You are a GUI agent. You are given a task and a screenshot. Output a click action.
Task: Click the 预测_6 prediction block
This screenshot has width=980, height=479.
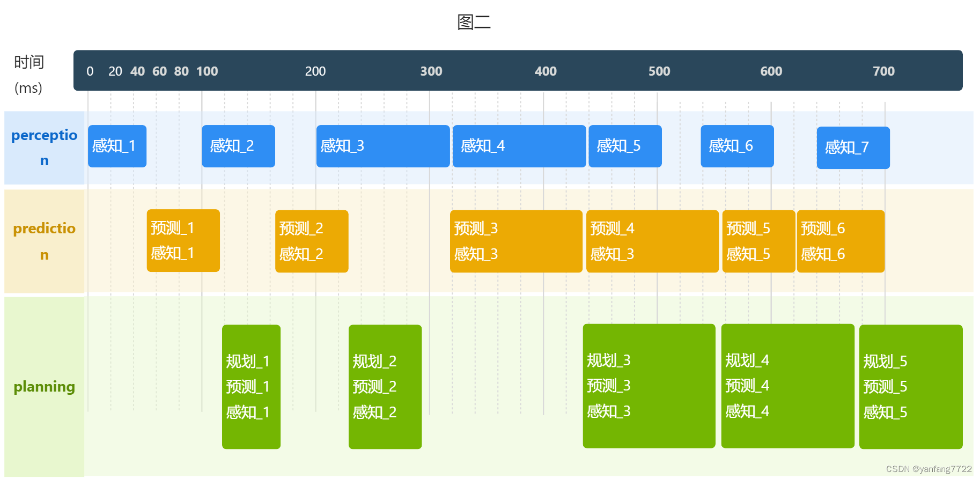[x=841, y=241]
